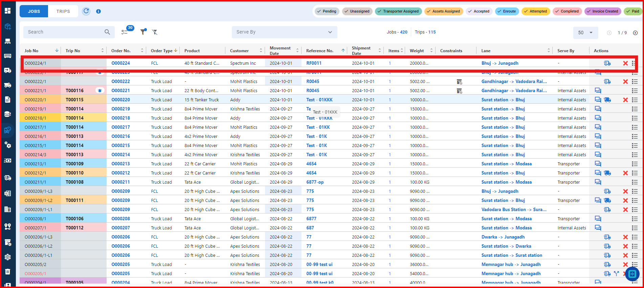644x288 pixels.
Task: Open the selected items checklist with 30 badge
Action: pyautogui.click(x=125, y=32)
